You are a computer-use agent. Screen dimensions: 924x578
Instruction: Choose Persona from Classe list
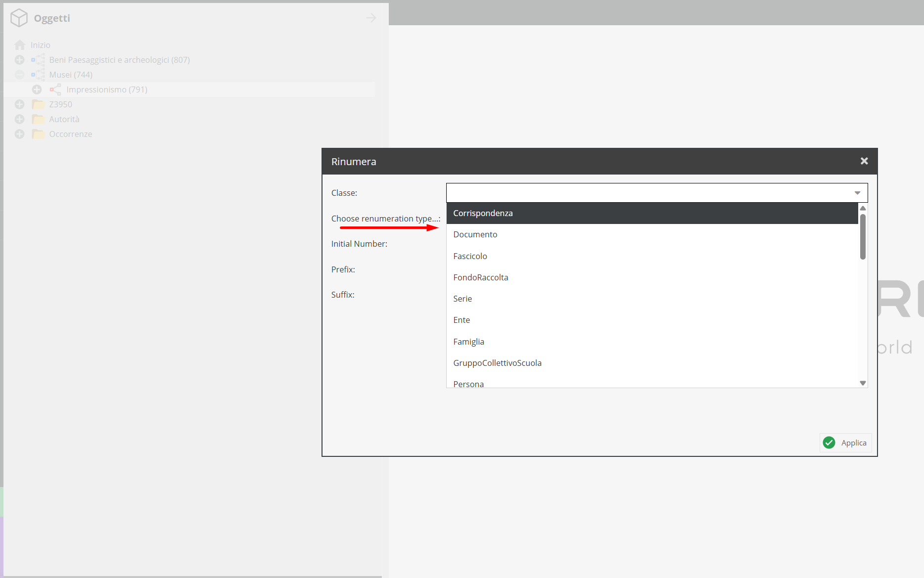(x=652, y=381)
